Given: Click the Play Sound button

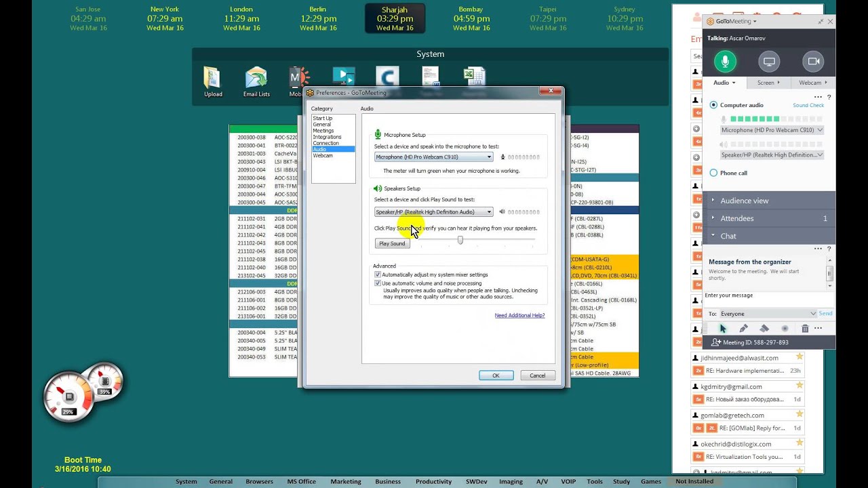Looking at the screenshot, I should [x=392, y=243].
